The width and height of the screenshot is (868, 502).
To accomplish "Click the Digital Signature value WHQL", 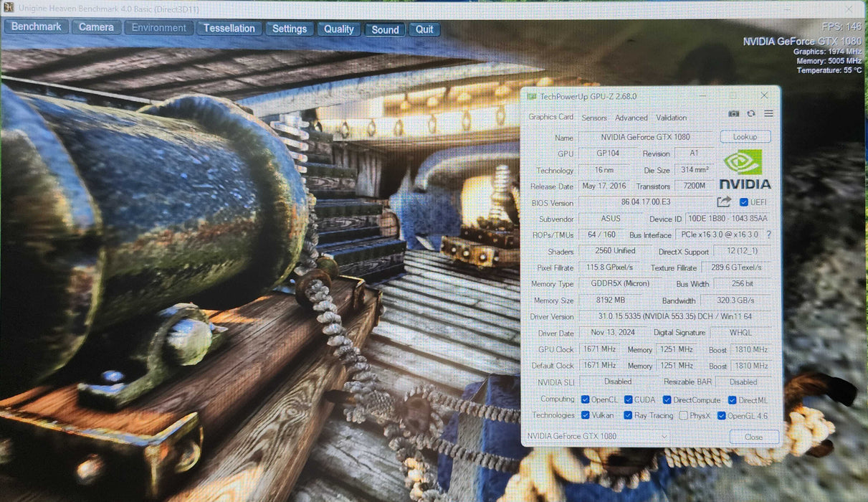I will point(740,333).
